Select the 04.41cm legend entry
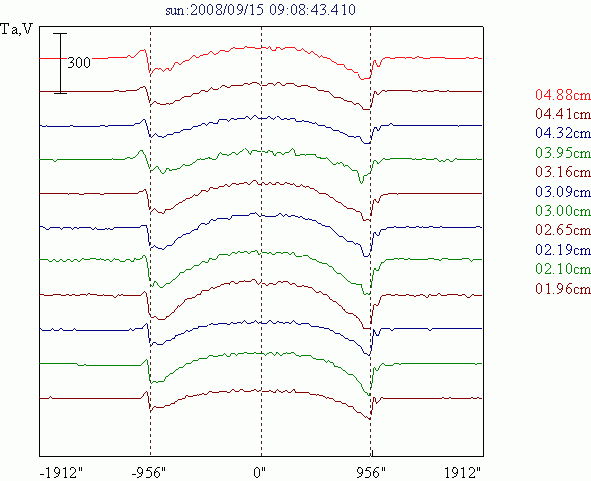The height and width of the screenshot is (481, 591). [x=563, y=113]
